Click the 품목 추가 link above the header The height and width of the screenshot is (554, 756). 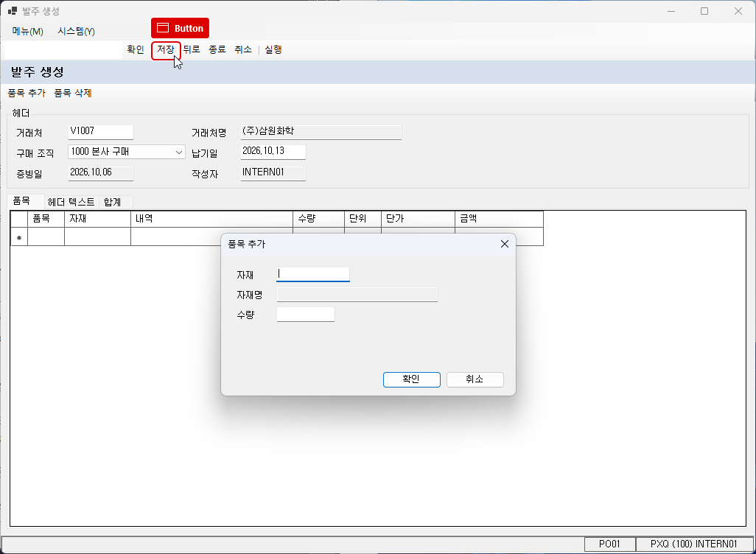(x=27, y=93)
